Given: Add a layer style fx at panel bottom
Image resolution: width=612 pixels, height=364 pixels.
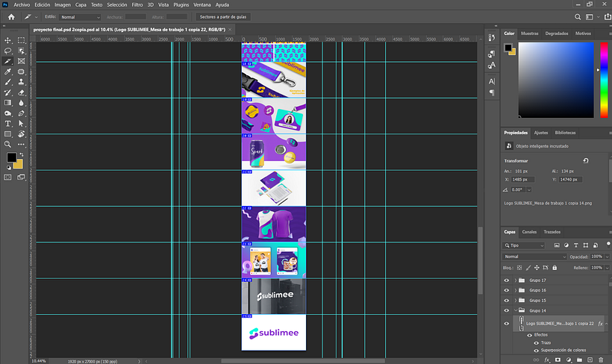Looking at the screenshot, I should pyautogui.click(x=547, y=360).
